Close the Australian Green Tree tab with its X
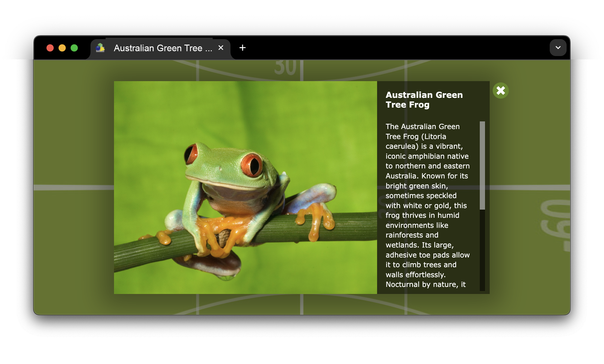The image size is (604, 364). pyautogui.click(x=221, y=48)
